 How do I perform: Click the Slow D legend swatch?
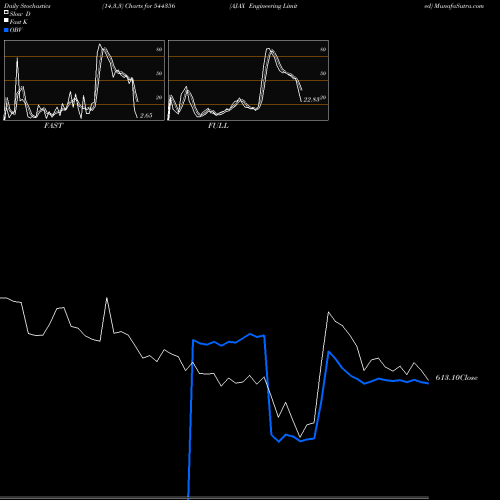(x=6, y=12)
